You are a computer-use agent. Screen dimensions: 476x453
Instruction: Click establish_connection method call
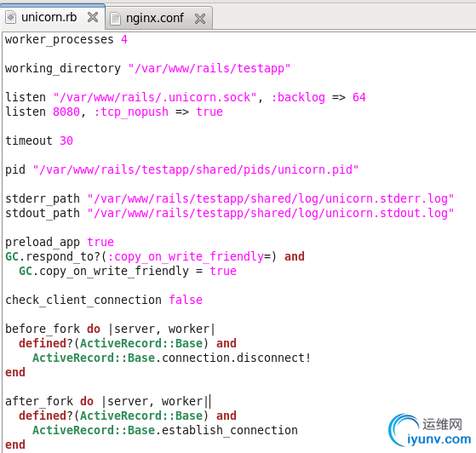point(230,430)
